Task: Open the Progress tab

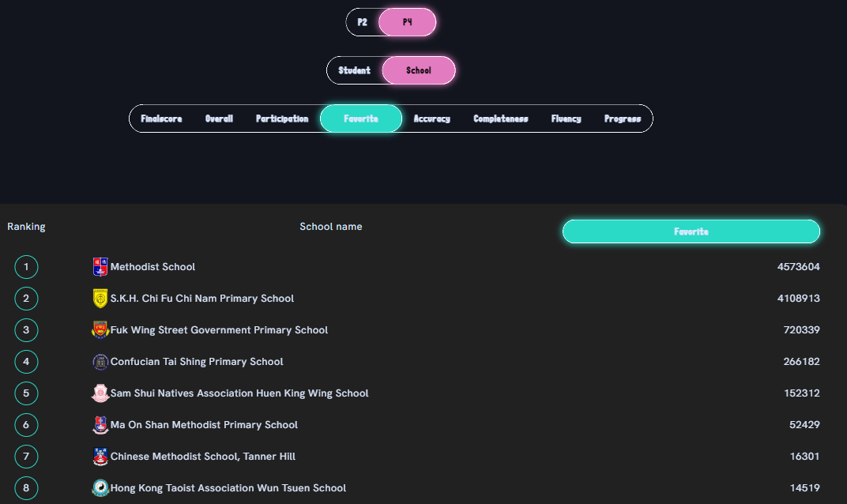Action: pos(623,118)
